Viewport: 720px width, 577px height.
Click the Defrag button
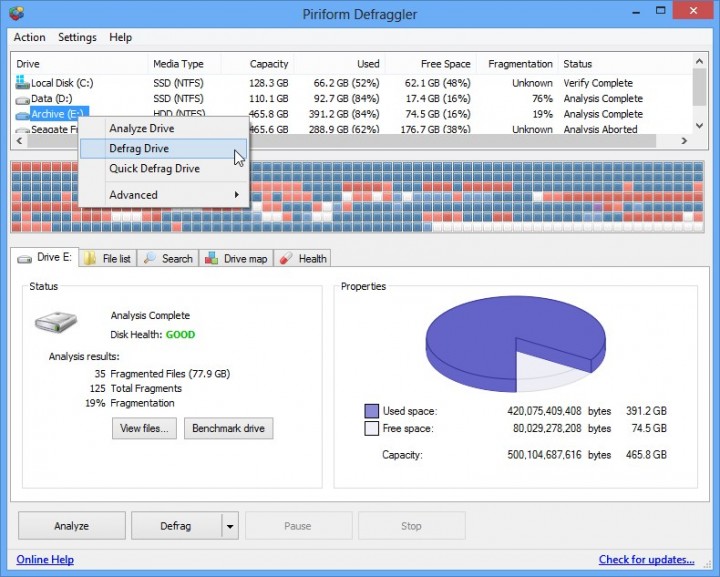point(176,526)
